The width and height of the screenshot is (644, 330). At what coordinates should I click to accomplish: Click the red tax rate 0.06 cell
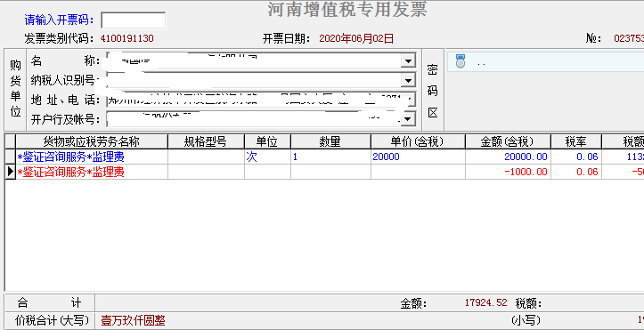click(576, 172)
